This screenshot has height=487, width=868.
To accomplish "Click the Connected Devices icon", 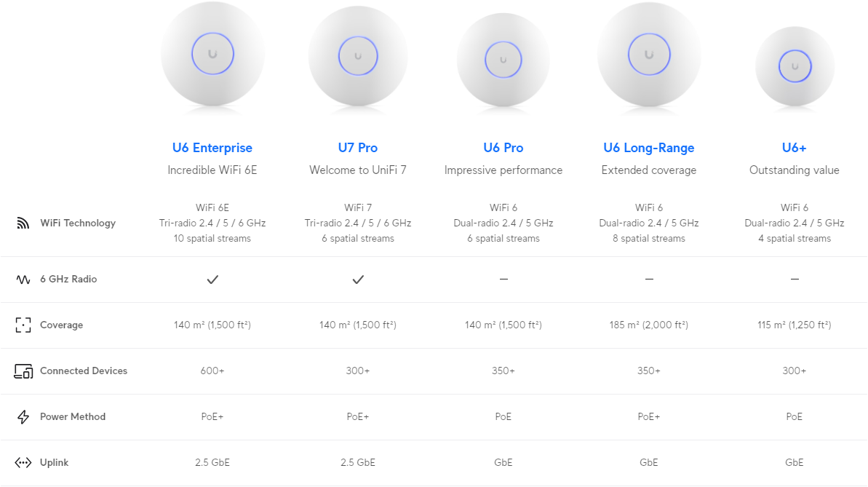I will pos(23,371).
